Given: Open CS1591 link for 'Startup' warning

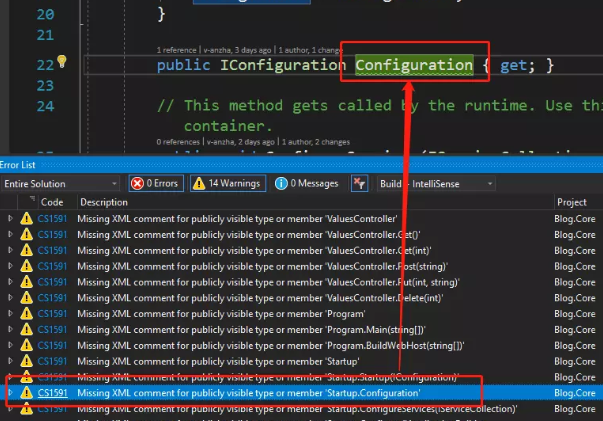Looking at the screenshot, I should [x=52, y=361].
